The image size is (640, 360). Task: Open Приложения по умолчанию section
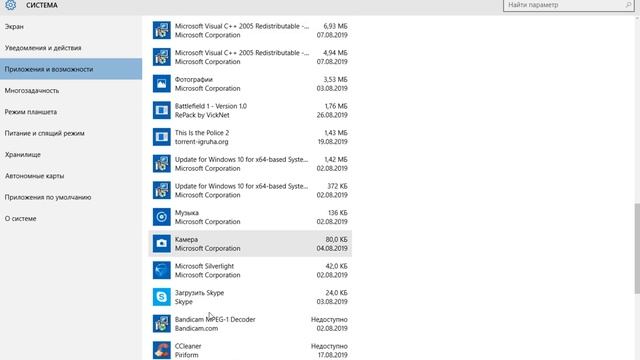pyautogui.click(x=71, y=197)
